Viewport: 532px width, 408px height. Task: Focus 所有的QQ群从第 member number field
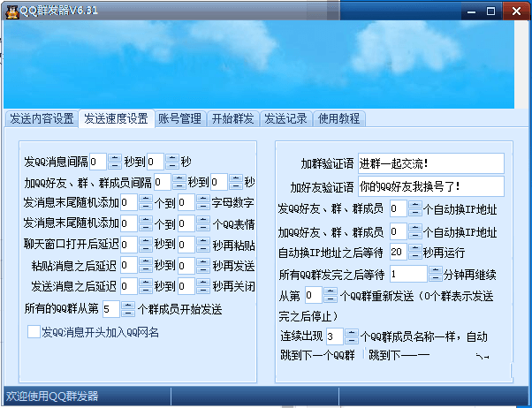pyautogui.click(x=111, y=309)
